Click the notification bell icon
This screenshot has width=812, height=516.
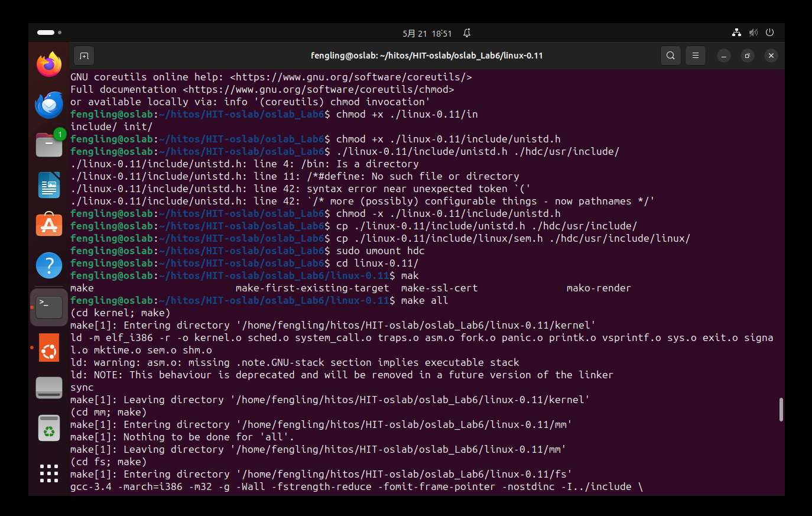coord(467,33)
